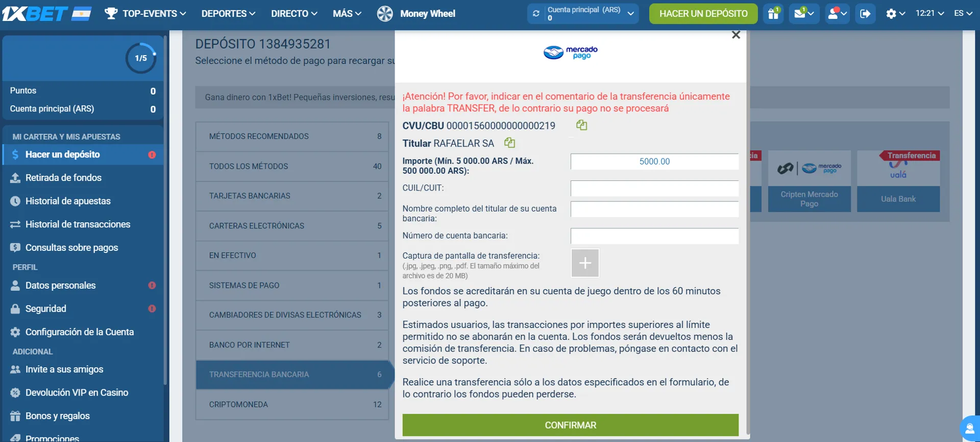The image size is (980, 442).
Task: Select EN EFECTIVO category
Action: tap(292, 255)
